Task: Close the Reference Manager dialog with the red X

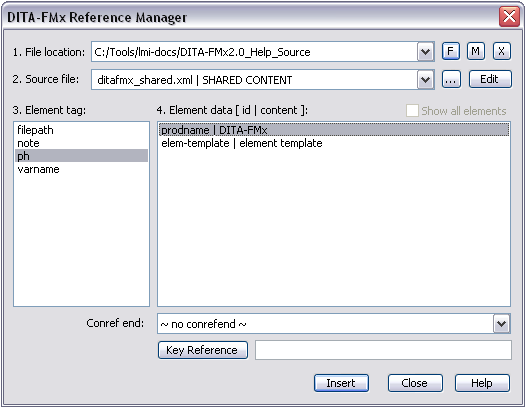Action: click(x=509, y=16)
